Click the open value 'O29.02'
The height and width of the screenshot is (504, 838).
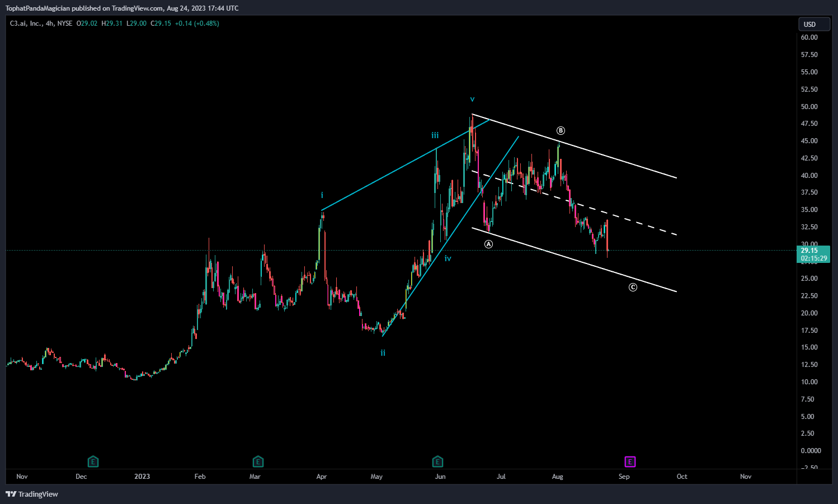(x=87, y=23)
